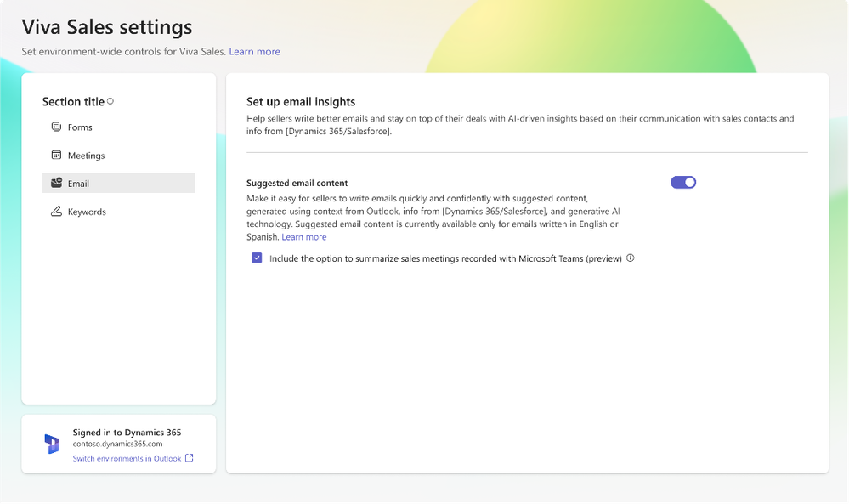This screenshot has height=504, width=849.
Task: Click info icon after Microsoft Teams (preview)
Action: pyautogui.click(x=631, y=258)
